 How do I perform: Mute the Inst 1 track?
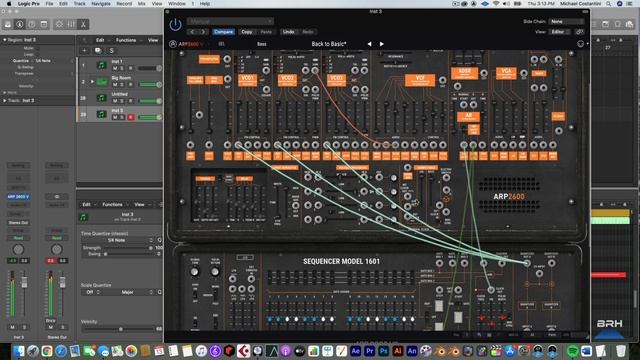pos(115,68)
